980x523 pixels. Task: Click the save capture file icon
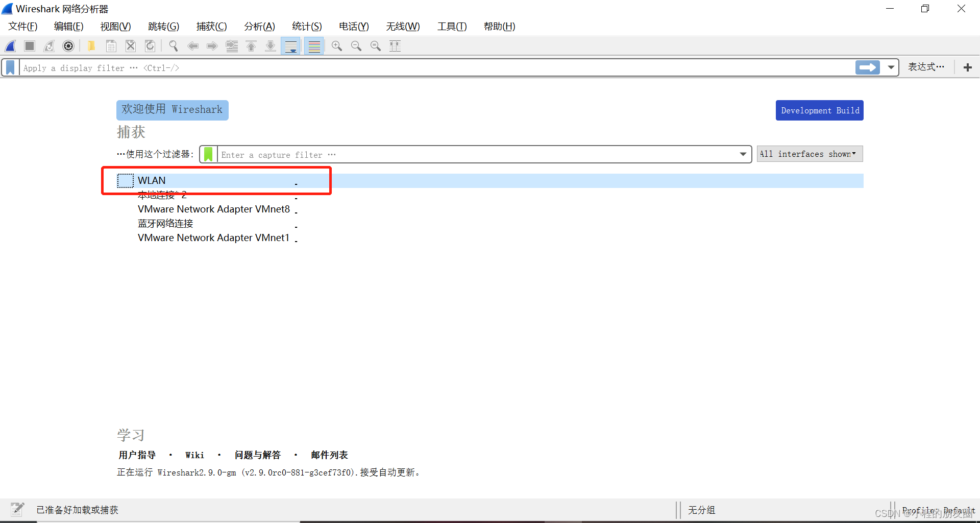click(x=111, y=46)
